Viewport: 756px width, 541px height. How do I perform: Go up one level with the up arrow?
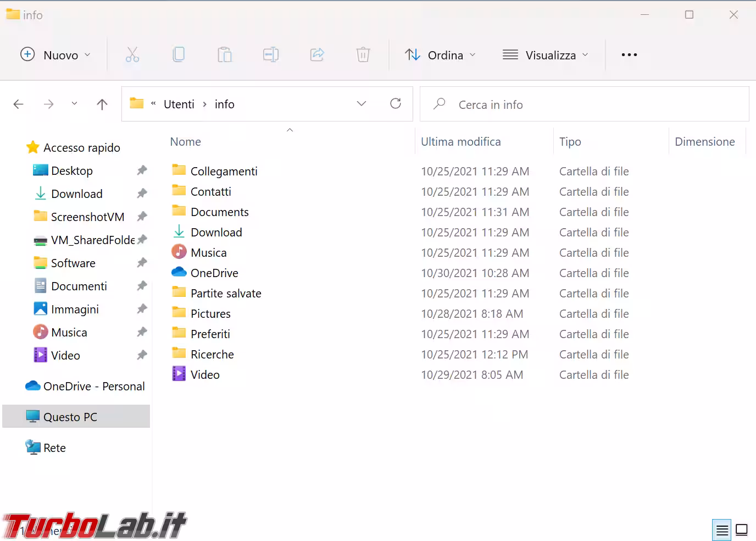pos(102,103)
